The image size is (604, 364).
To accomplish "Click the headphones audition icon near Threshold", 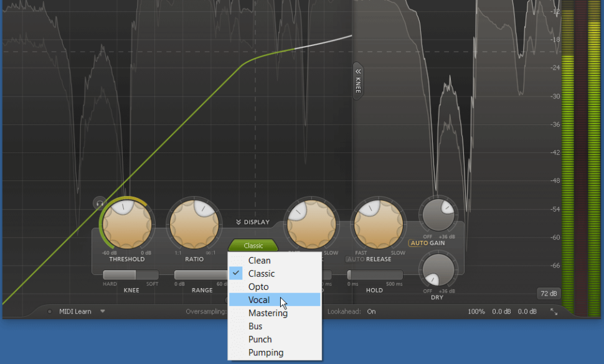I will 100,203.
